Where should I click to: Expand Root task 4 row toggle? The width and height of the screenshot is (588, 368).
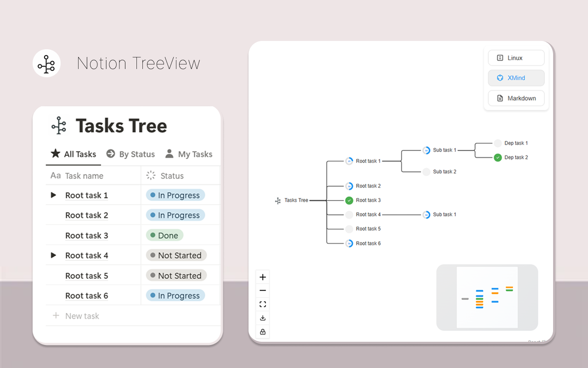[x=53, y=255]
